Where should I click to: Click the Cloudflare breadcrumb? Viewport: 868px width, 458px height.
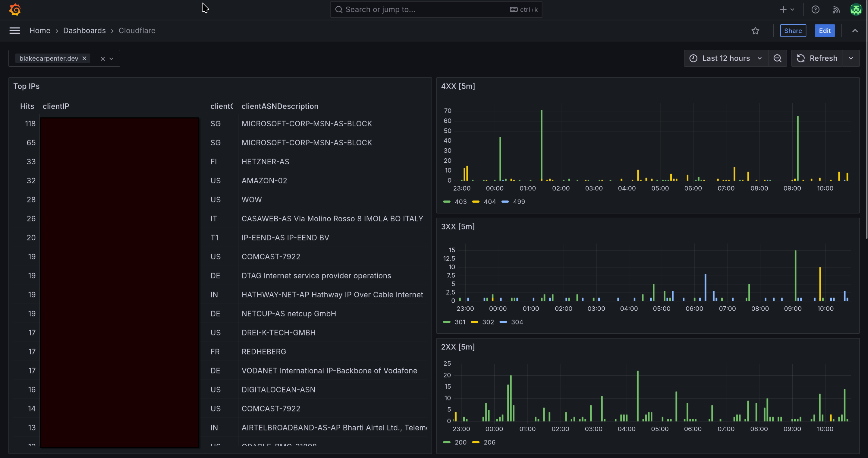[137, 31]
